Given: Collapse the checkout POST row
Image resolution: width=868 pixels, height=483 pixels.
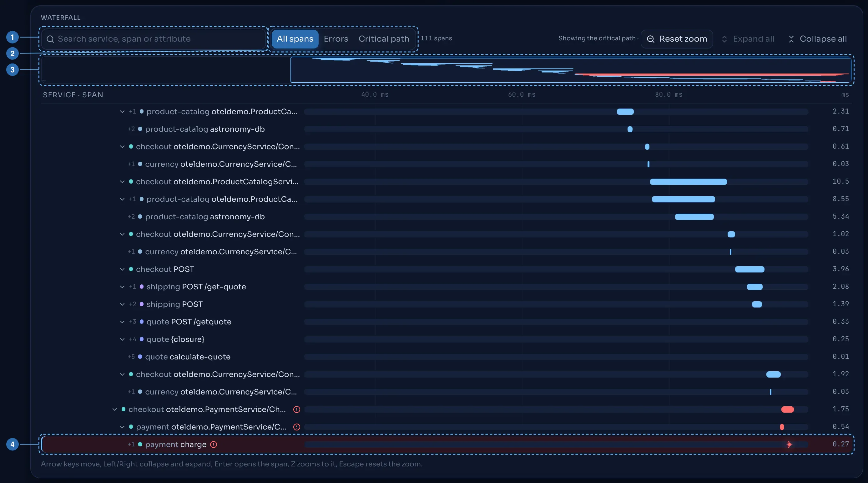Looking at the screenshot, I should tap(122, 269).
